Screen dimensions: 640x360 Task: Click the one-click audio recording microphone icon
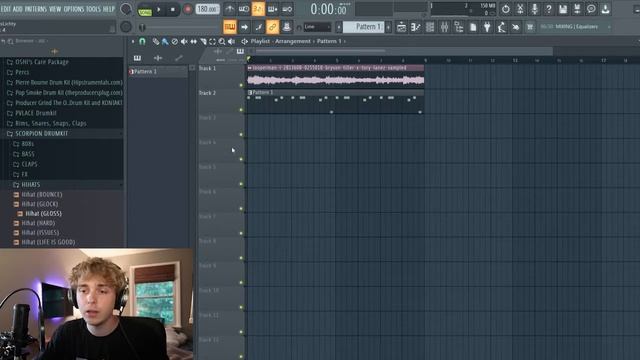(x=534, y=9)
